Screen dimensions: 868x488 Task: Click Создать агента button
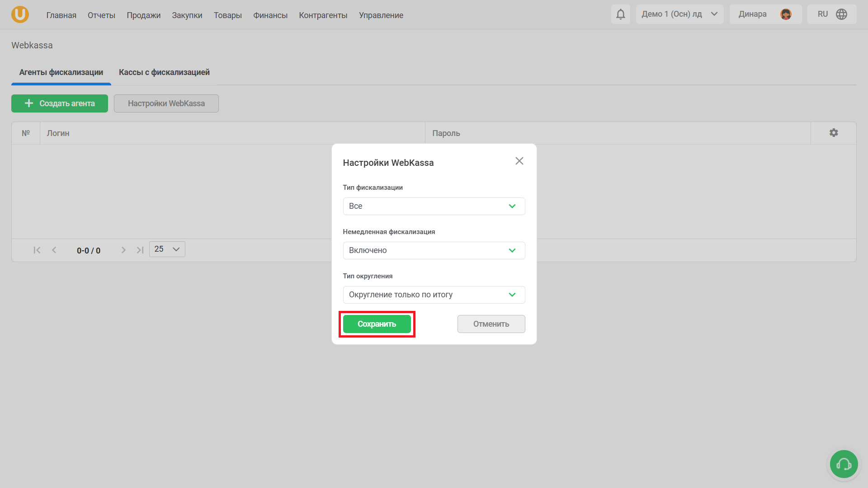(x=60, y=103)
